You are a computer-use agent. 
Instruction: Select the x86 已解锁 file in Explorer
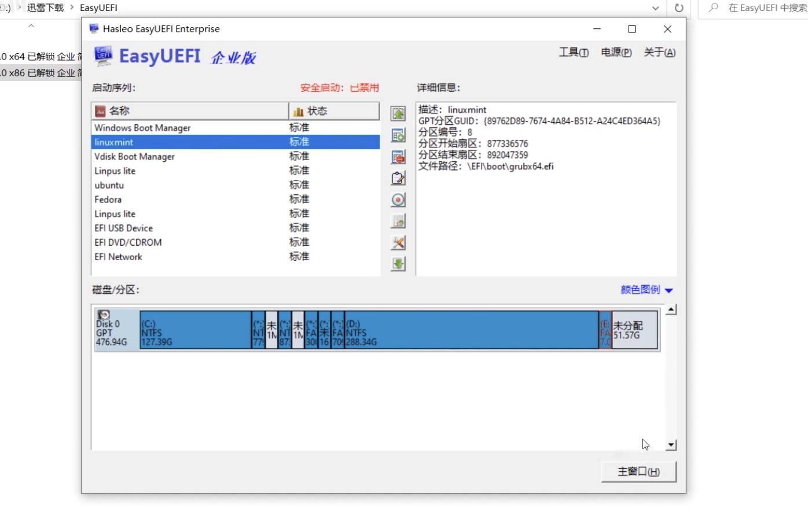[x=41, y=73]
